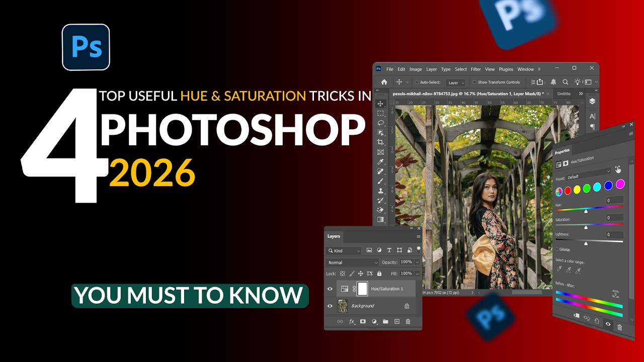
Task: Click the on-image adjustment hand tool
Action: [618, 169]
